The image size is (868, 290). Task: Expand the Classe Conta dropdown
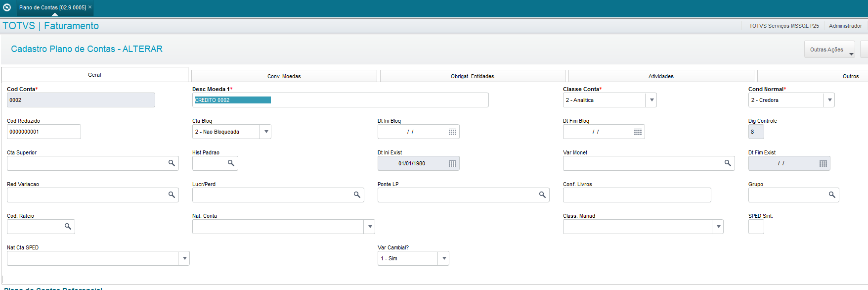[652, 100]
